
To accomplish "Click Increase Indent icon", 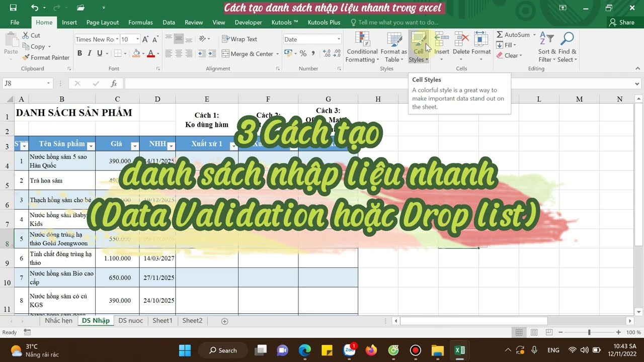I will click(212, 53).
